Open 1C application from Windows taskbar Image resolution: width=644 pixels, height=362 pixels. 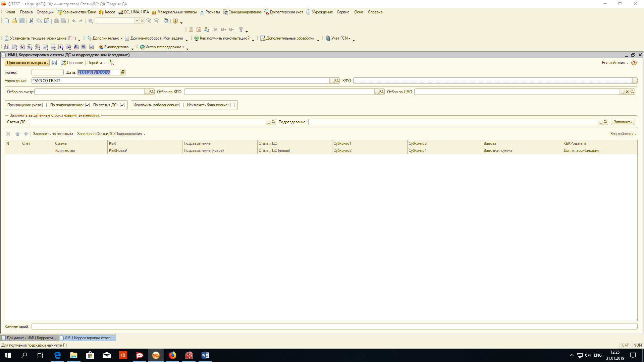click(156, 355)
